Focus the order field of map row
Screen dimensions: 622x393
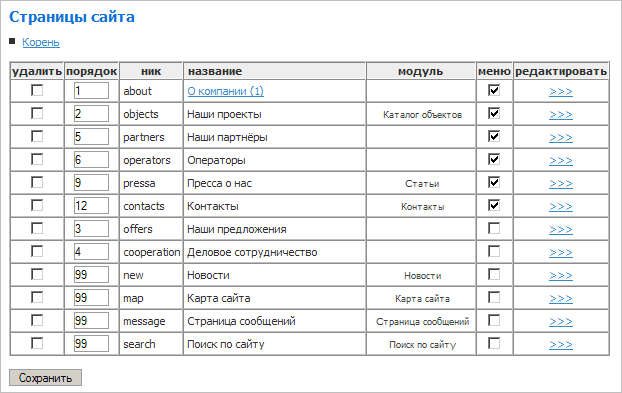point(91,298)
